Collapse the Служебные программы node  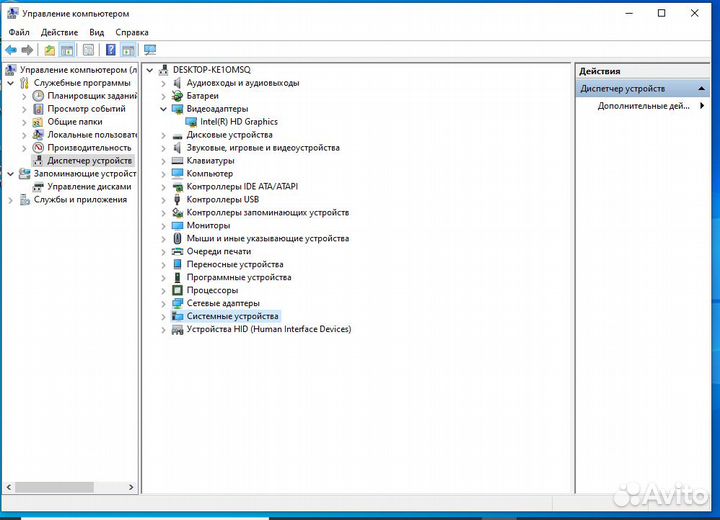click(11, 83)
